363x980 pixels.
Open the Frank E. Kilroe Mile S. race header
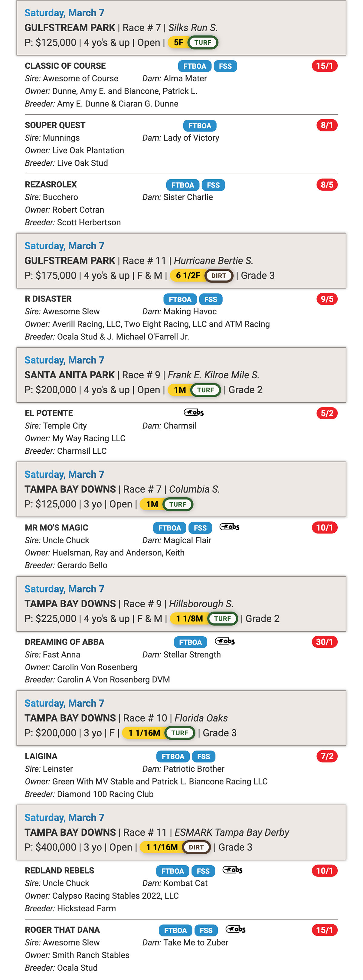point(214,375)
